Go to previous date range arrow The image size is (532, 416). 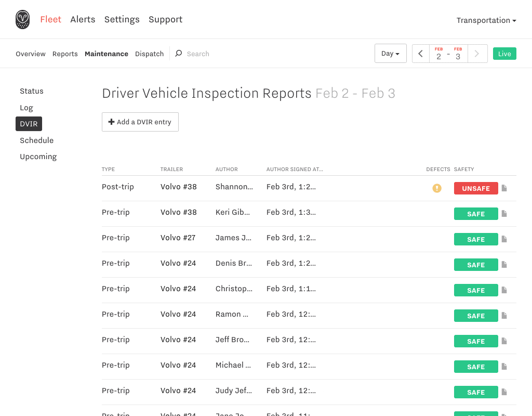pos(421,54)
